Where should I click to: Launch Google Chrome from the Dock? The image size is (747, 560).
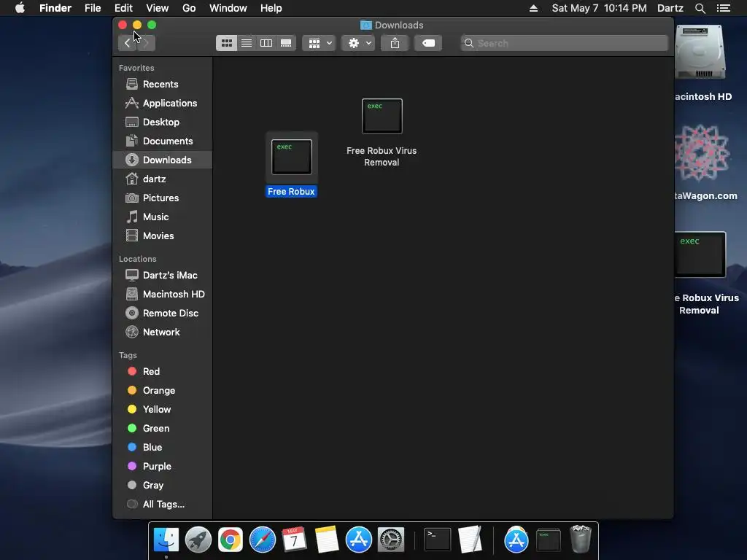pos(230,540)
